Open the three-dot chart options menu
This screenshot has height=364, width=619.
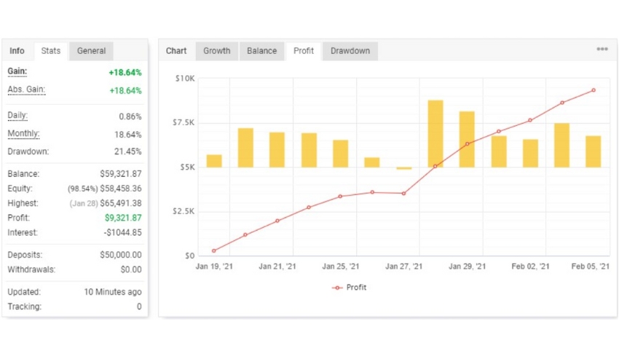pyautogui.click(x=602, y=50)
